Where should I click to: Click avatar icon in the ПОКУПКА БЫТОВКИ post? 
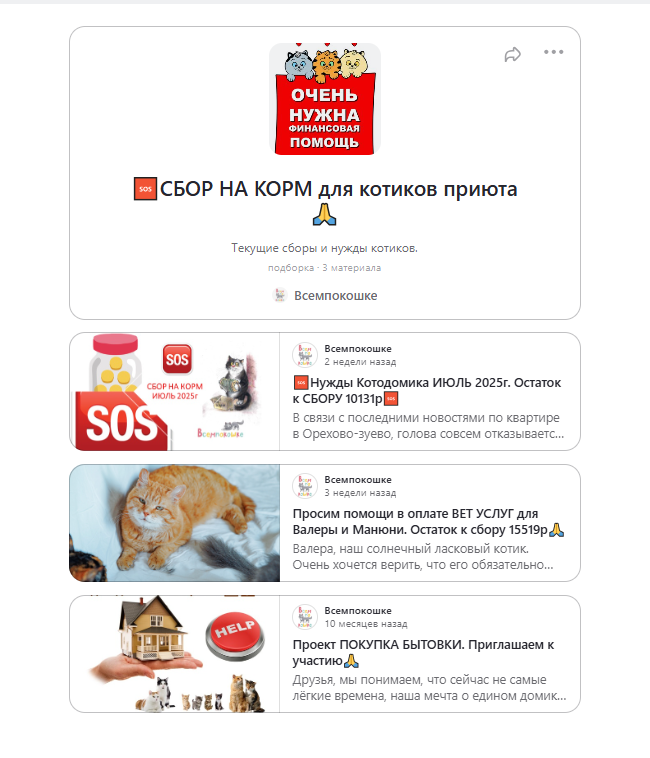coord(305,617)
